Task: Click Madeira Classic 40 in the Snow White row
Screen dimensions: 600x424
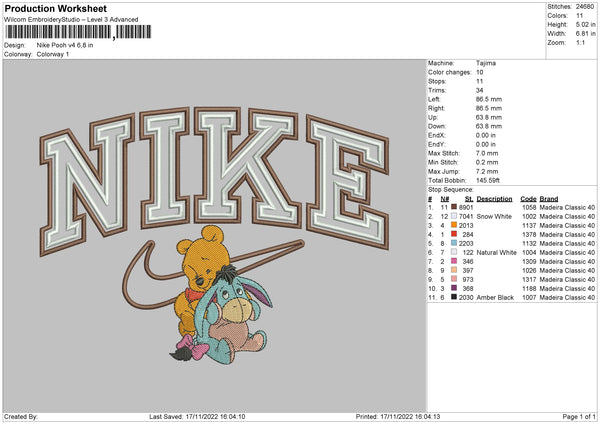Action: [567, 217]
